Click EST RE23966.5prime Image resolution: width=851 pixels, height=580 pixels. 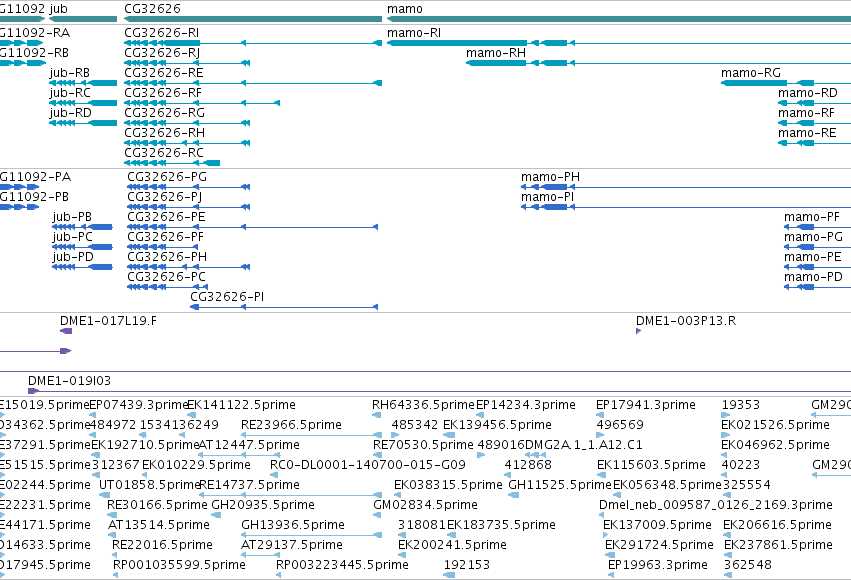[291, 425]
